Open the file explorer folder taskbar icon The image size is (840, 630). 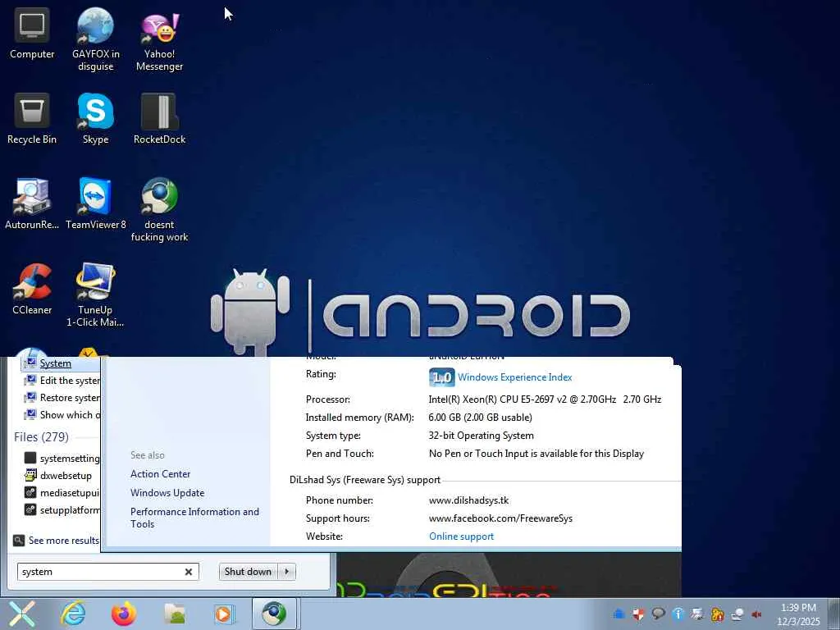pos(175,614)
